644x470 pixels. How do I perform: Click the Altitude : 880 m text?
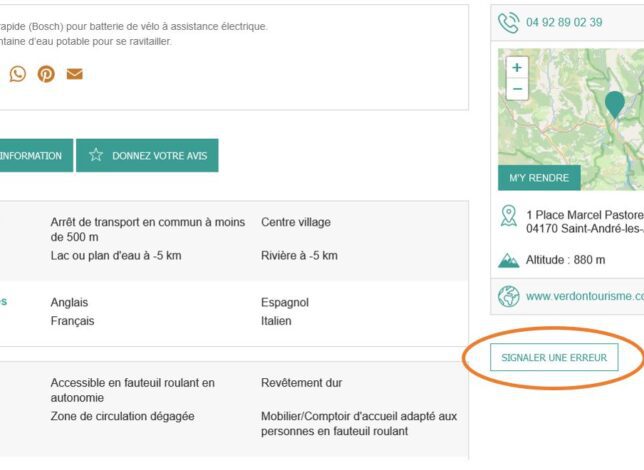coord(566,260)
